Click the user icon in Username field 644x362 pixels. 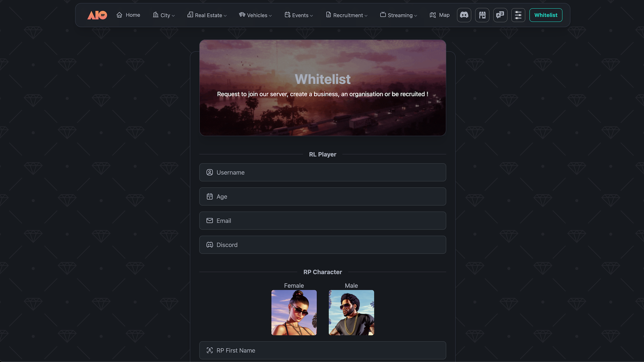click(x=210, y=172)
